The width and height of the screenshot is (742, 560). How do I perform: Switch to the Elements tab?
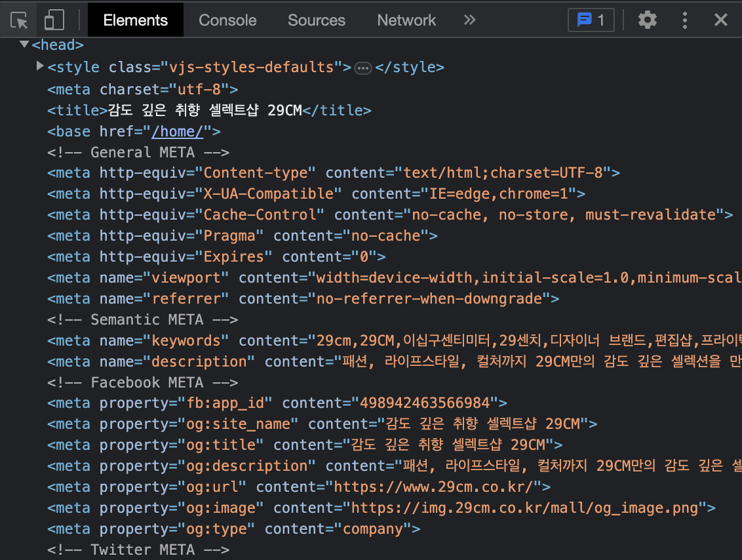(135, 20)
